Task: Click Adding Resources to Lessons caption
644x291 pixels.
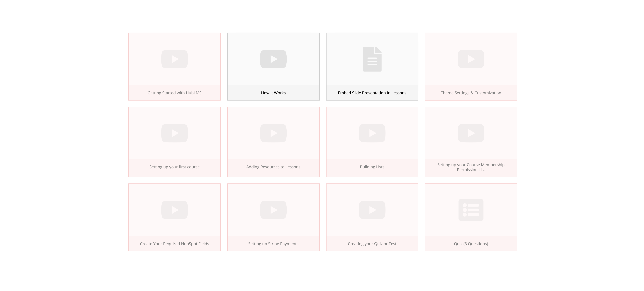Action: tap(273, 167)
